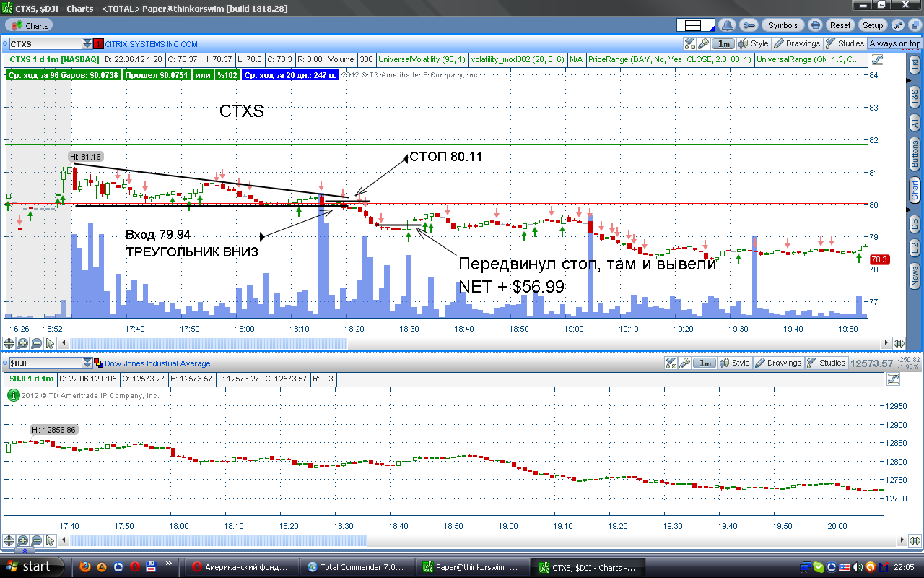Click the CTXS chart scroll right arrow
This screenshot has height=578, width=924.
click(886, 343)
